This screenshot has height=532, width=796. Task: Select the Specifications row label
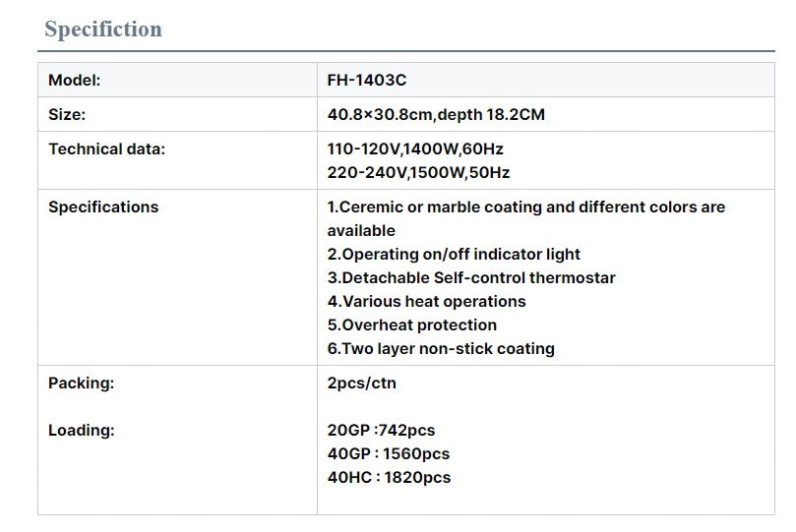pos(103,207)
